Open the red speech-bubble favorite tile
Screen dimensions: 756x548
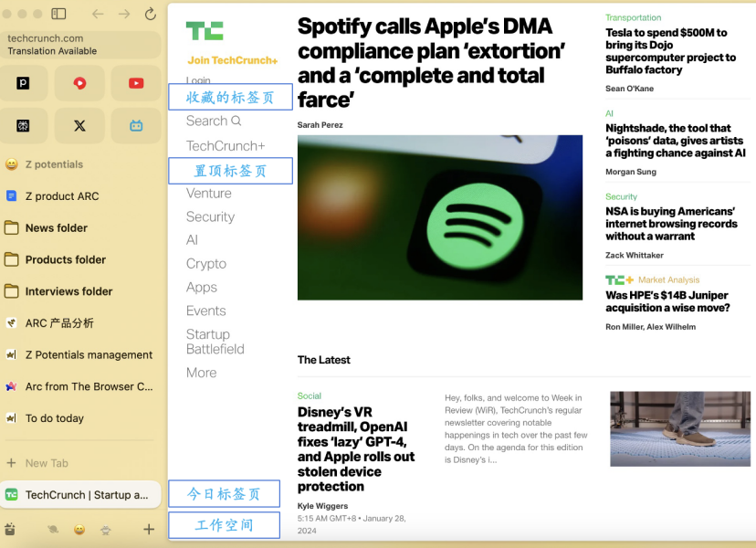tap(79, 83)
